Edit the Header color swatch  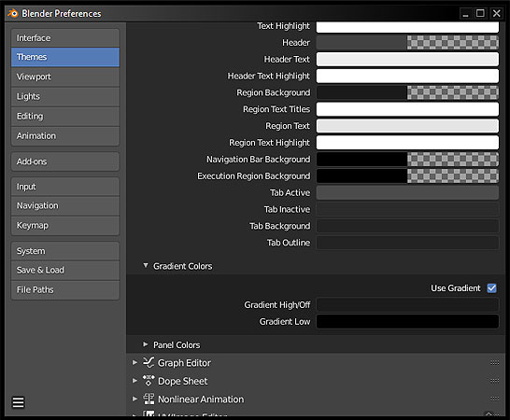407,43
